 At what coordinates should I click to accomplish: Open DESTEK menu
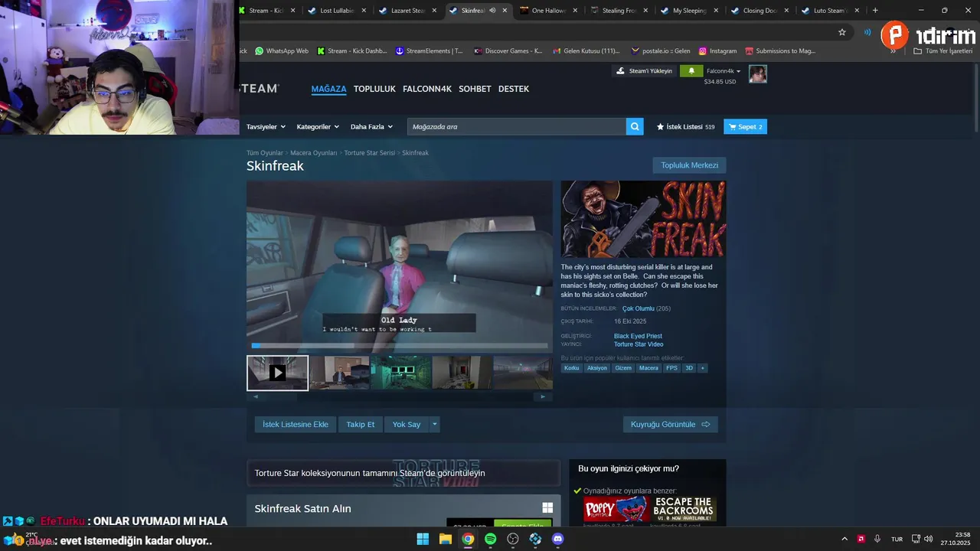point(514,89)
